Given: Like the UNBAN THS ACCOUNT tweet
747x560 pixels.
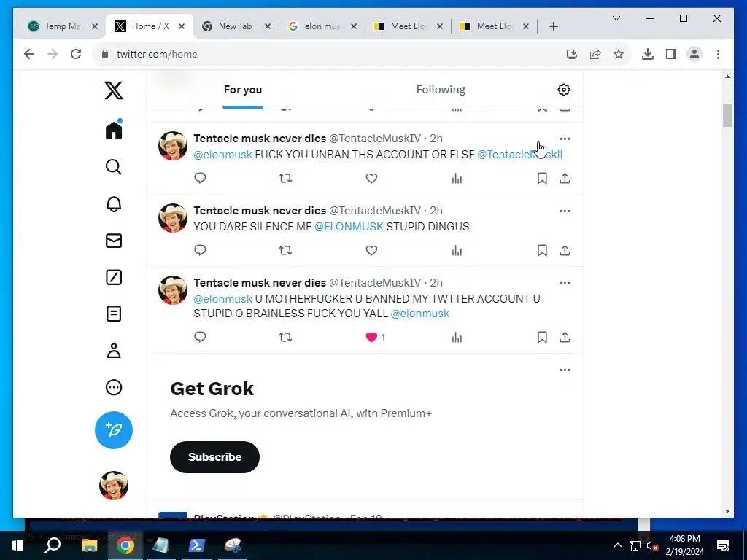Looking at the screenshot, I should tap(371, 178).
